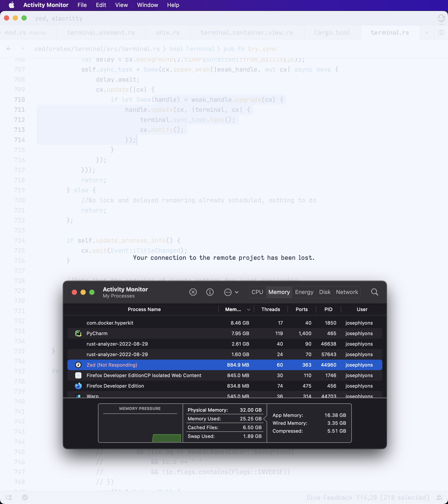Open the project panel icon in status bar

click(x=9, y=497)
